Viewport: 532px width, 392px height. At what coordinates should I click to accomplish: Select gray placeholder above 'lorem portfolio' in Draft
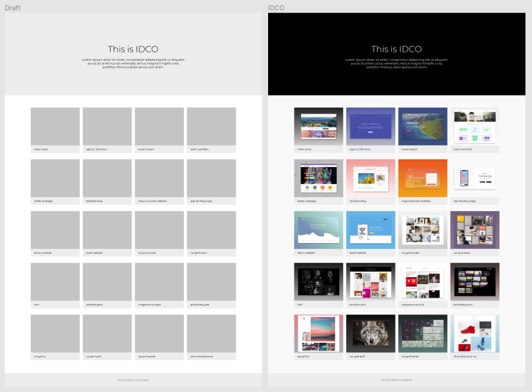pyautogui.click(x=212, y=127)
